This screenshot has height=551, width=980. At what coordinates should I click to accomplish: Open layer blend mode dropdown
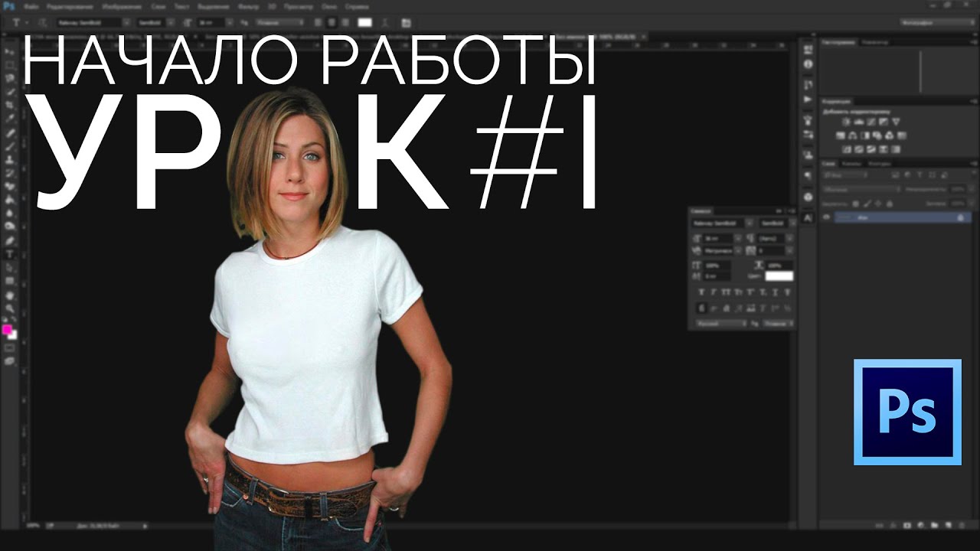pyautogui.click(x=862, y=189)
